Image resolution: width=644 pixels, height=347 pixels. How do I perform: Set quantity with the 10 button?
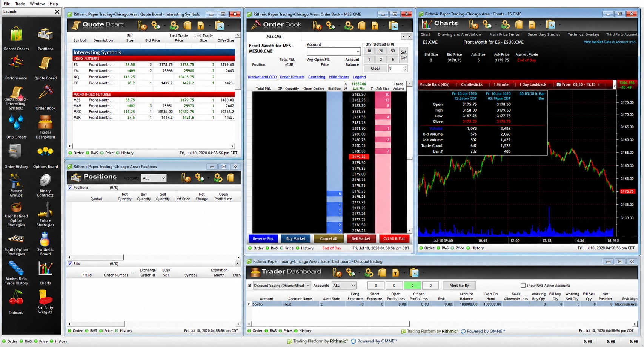tap(369, 51)
